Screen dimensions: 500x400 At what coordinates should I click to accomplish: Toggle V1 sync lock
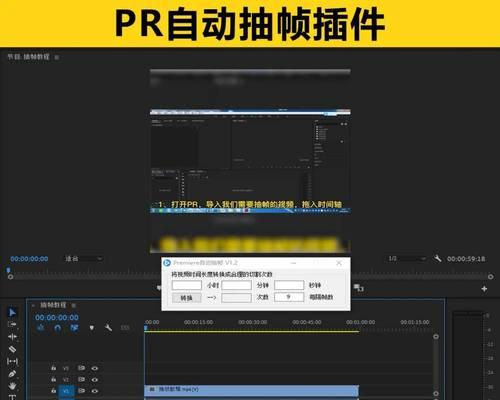pos(81,391)
